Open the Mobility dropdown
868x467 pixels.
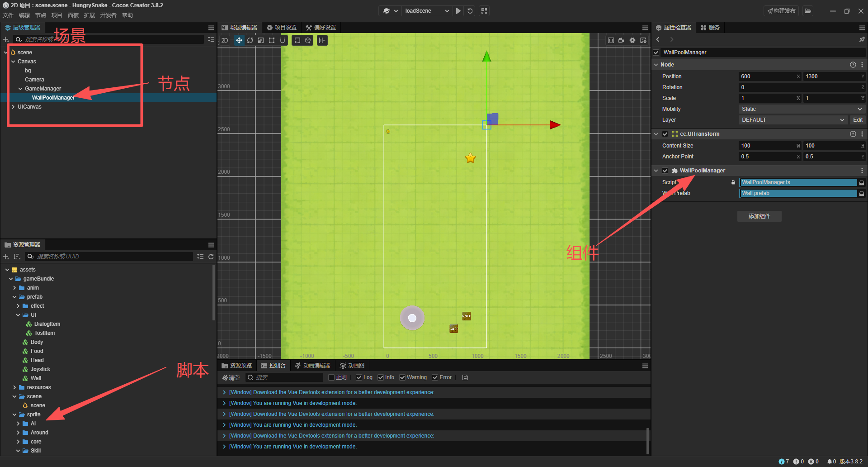click(x=802, y=109)
